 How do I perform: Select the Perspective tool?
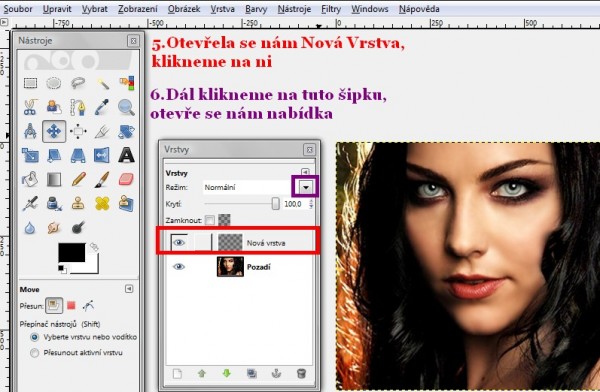[78, 155]
